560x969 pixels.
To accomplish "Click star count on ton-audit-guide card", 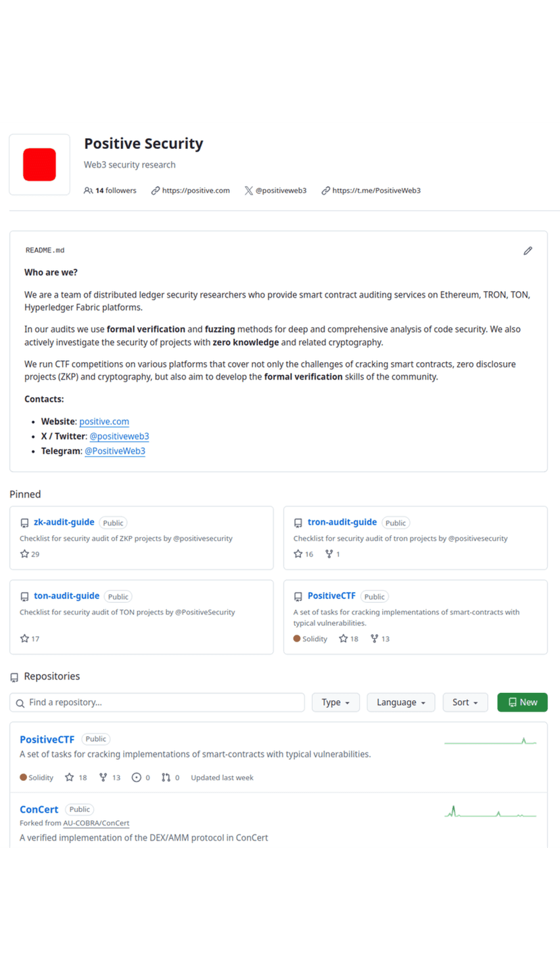I will (x=35, y=639).
